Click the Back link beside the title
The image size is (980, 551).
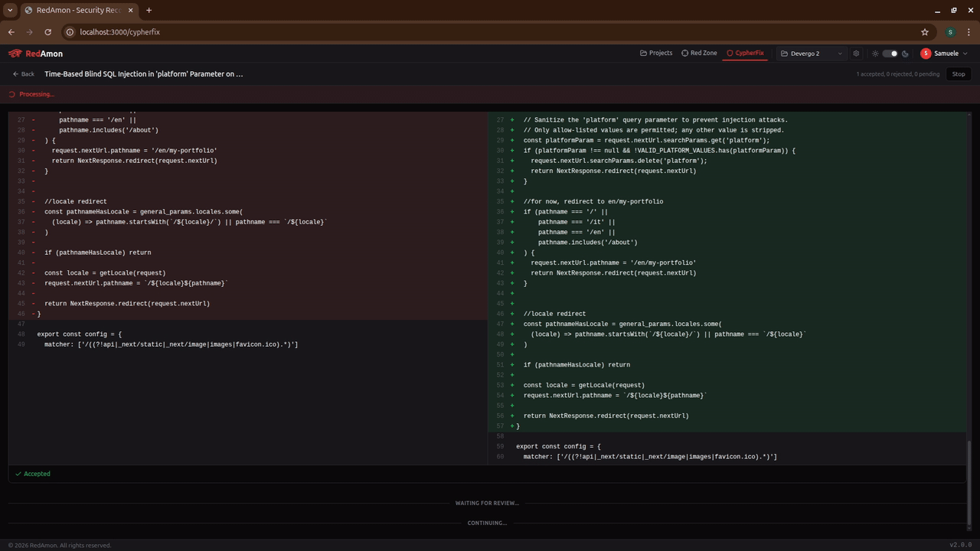coord(22,73)
